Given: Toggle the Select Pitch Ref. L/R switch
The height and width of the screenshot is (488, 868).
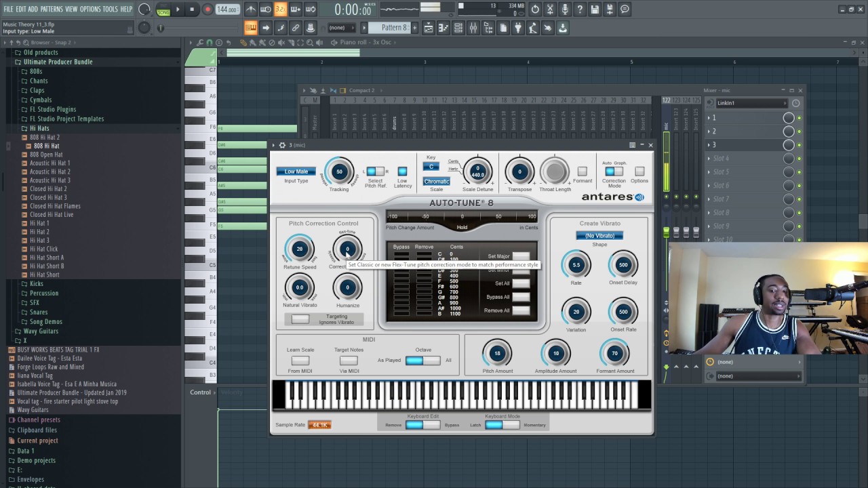Looking at the screenshot, I should [375, 171].
